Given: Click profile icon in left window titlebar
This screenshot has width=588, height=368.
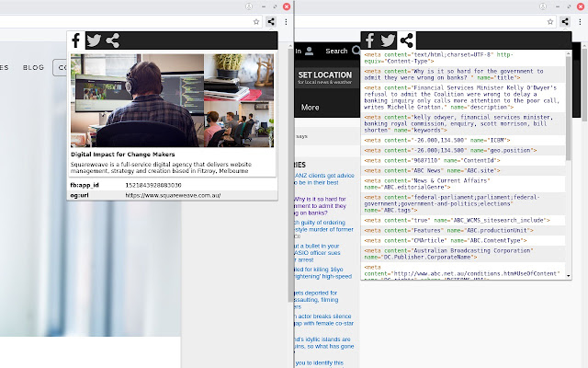Looking at the screenshot, I should pos(249,6).
